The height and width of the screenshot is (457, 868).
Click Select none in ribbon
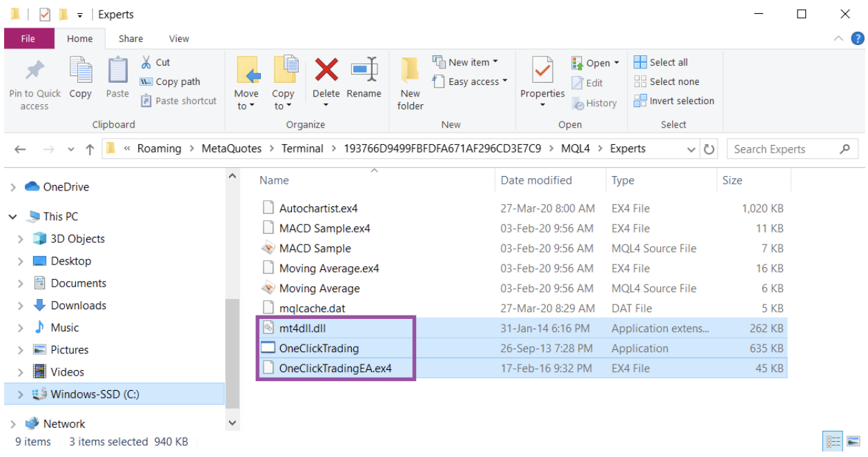[x=667, y=81]
